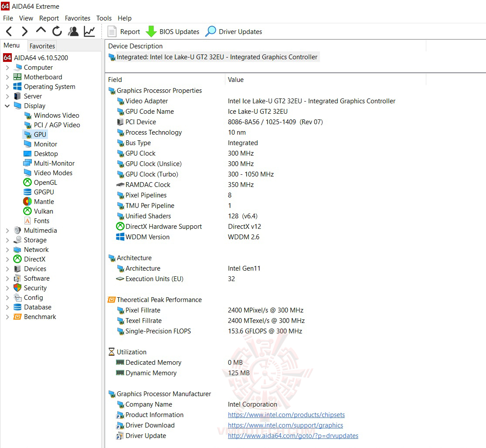Viewport: 486px width, 448px height.
Task: Click the Vulkan icon
Action: (x=27, y=211)
